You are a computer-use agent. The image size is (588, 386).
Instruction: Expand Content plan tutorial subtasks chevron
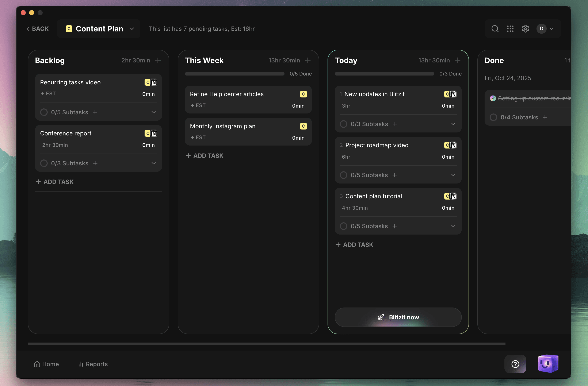pyautogui.click(x=453, y=226)
